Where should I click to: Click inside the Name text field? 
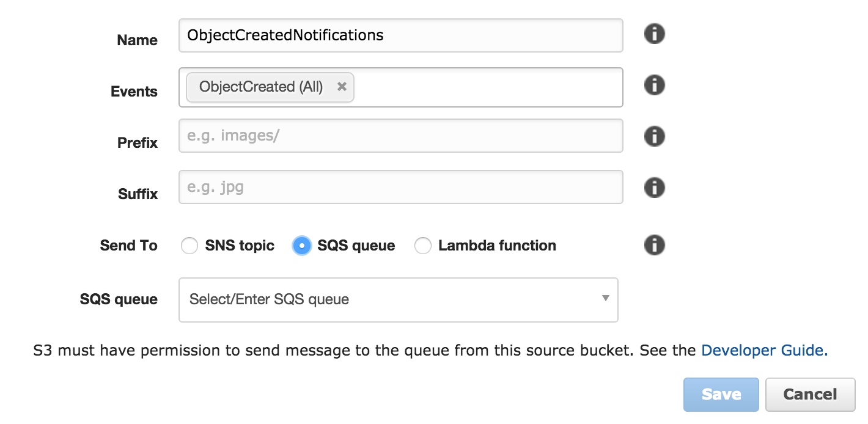pos(400,35)
